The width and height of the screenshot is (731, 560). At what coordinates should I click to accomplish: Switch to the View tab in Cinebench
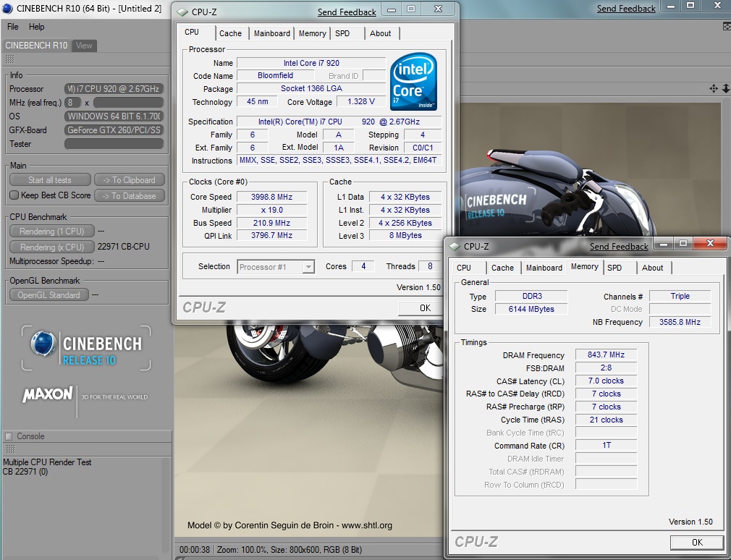coord(84,45)
